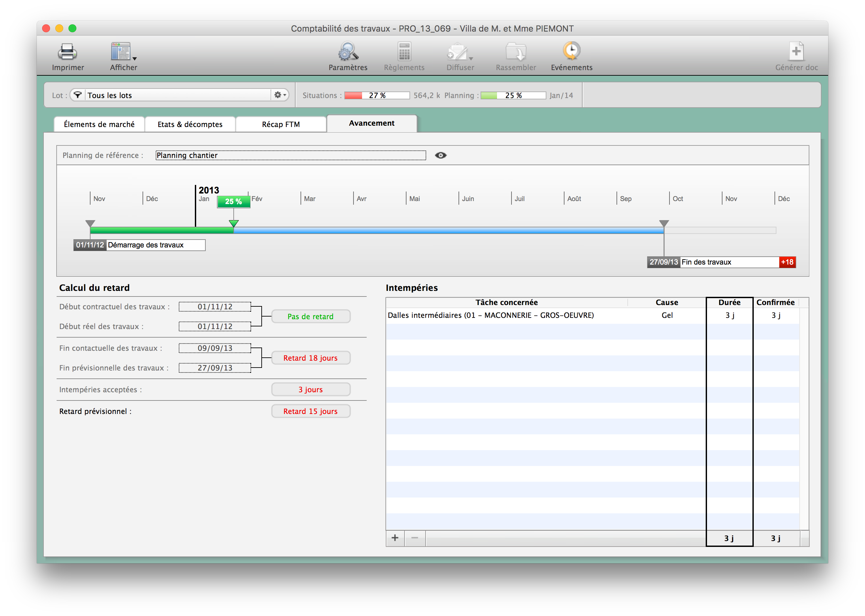Click the Règlements calculator icon
Viewport: 865px width, 616px height.
point(404,52)
